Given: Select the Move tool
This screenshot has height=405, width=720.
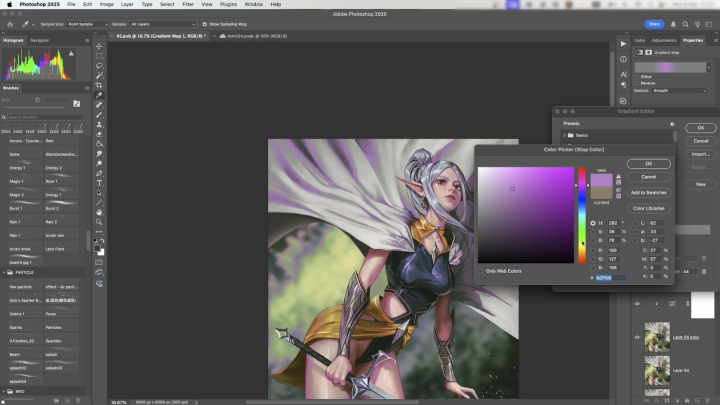Looking at the screenshot, I should [x=99, y=46].
